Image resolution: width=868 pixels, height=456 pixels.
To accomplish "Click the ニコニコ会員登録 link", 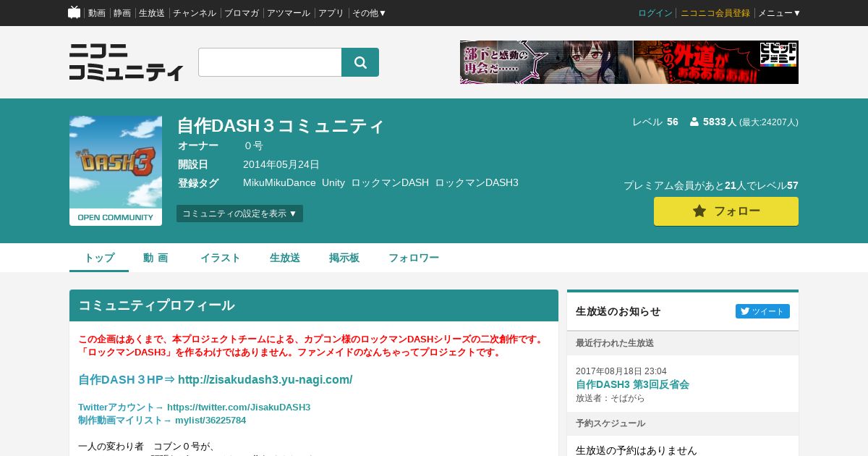I will pyautogui.click(x=715, y=13).
